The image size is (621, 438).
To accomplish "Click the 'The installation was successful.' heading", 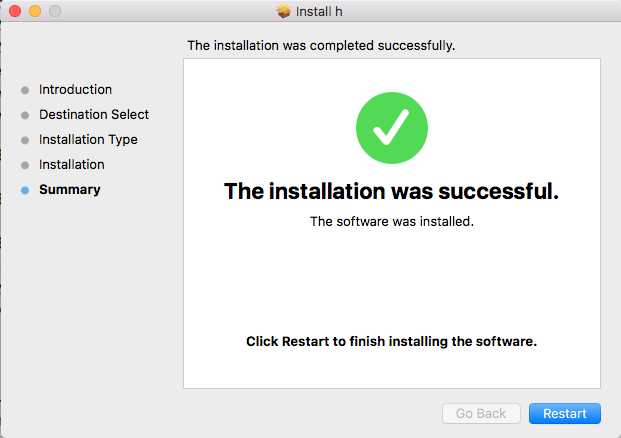I will coord(391,191).
